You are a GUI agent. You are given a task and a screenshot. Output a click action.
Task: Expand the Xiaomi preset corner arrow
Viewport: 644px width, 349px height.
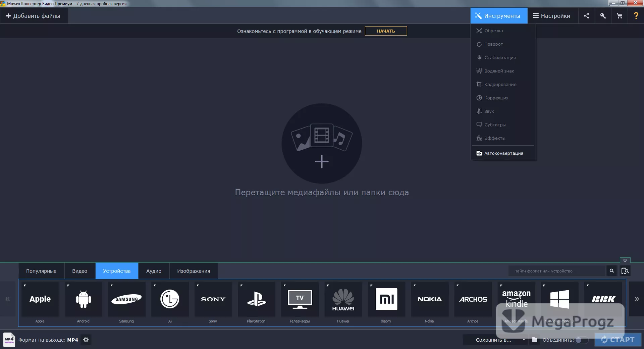(371, 286)
